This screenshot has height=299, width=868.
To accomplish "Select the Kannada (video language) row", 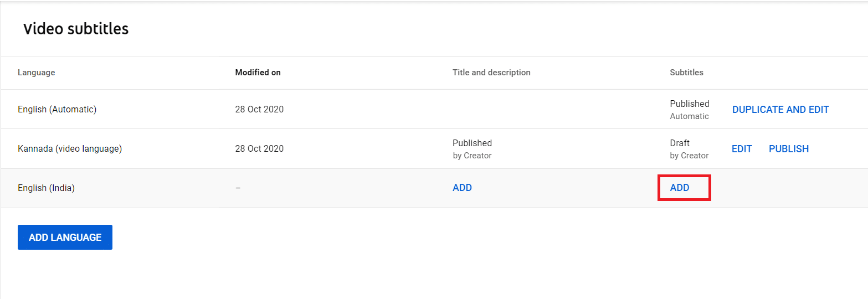I will pos(70,149).
